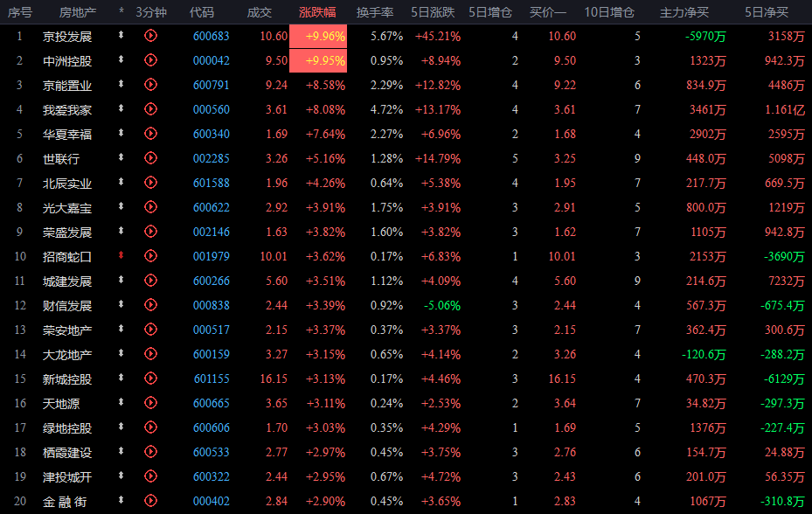Sort by the 换手率 column header
The height and width of the screenshot is (514, 812).
click(374, 12)
